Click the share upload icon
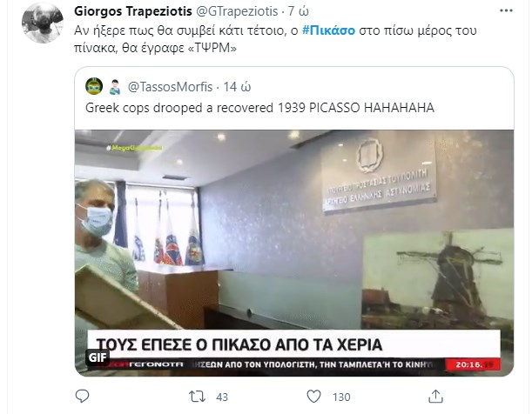532x414 pixels. (x=435, y=396)
